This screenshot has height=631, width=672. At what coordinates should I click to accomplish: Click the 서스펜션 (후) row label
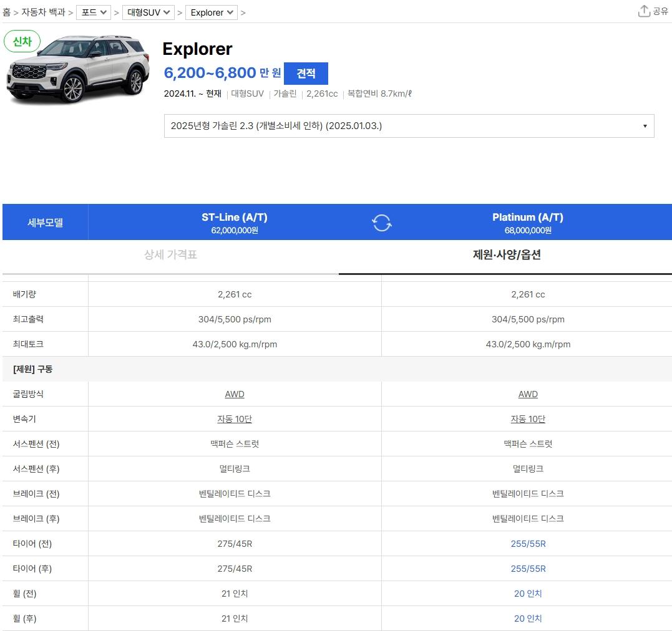36,469
